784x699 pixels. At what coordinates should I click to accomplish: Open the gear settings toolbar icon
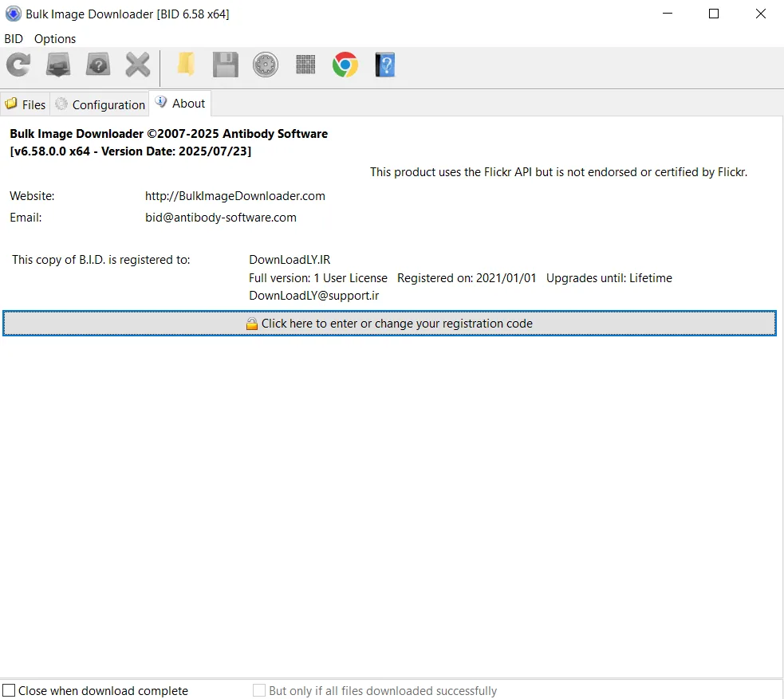point(266,65)
